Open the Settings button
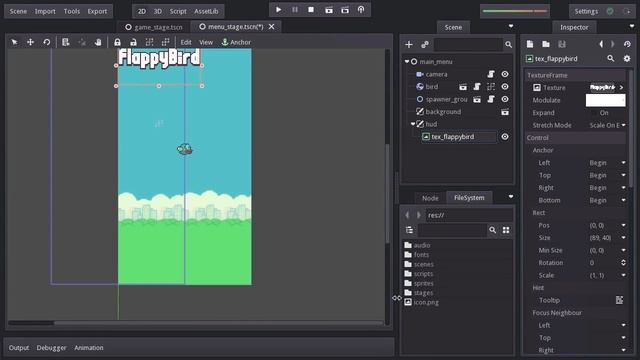Viewport: 640px width, 360px height. pyautogui.click(x=586, y=11)
